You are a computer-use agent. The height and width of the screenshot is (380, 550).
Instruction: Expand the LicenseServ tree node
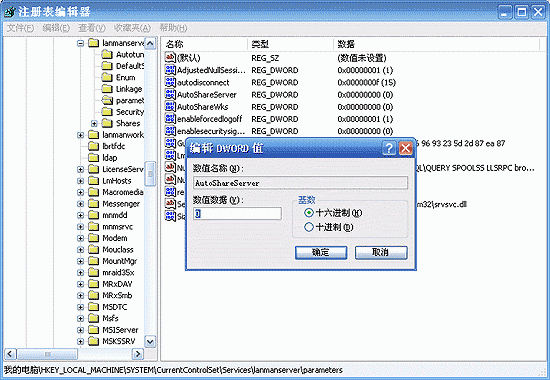coord(81,169)
